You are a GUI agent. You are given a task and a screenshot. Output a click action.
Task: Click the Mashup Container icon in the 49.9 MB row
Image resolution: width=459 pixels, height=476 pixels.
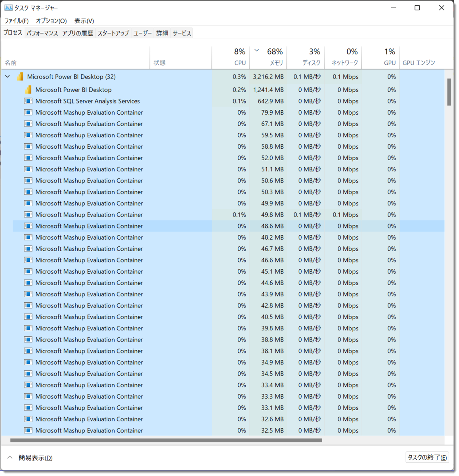28,203
